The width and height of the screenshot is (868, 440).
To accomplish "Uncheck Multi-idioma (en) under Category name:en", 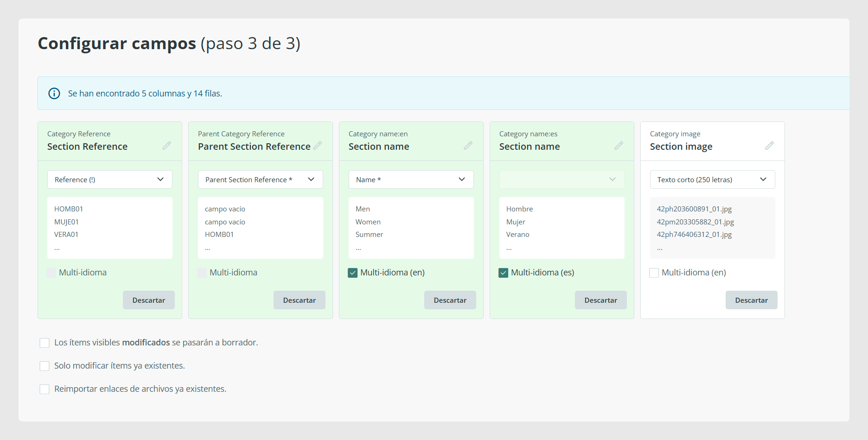I will click(x=353, y=273).
